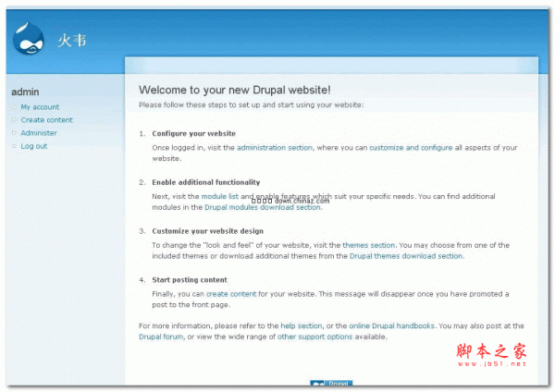Open Administer in admin menu
The width and height of the screenshot is (555, 392).
39,133
